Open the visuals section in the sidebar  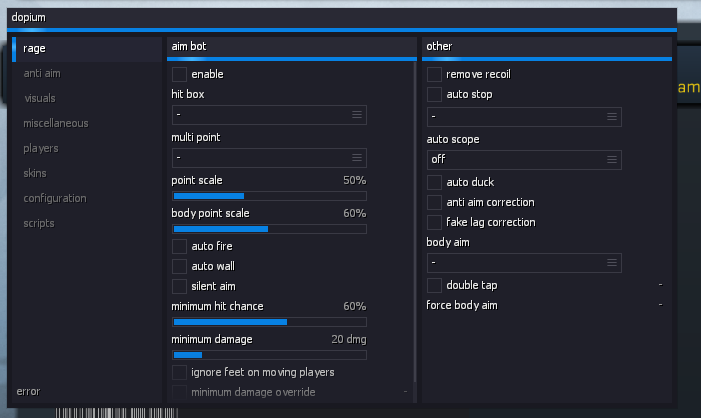click(40, 98)
